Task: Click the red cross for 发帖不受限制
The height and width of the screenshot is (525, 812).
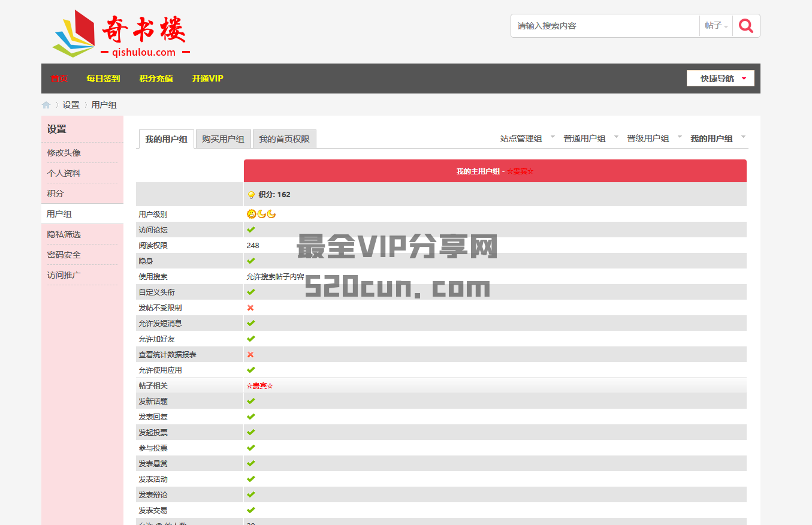Action: coord(250,307)
